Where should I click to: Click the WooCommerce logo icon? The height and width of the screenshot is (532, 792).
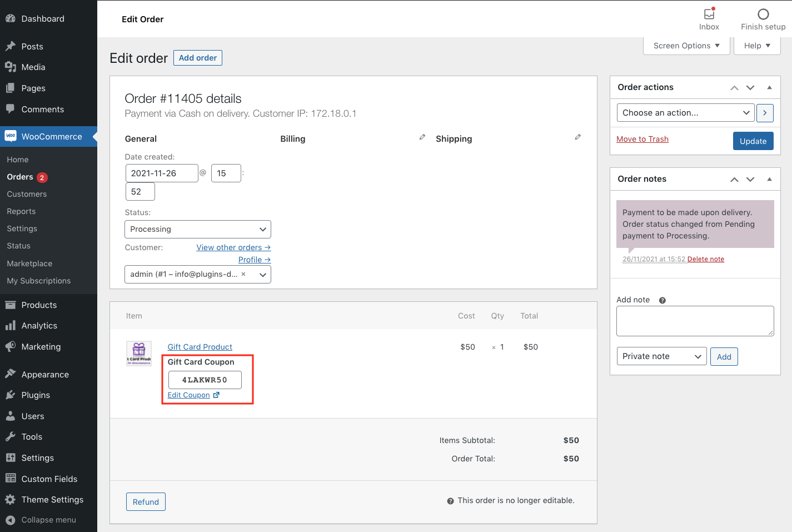[10, 136]
